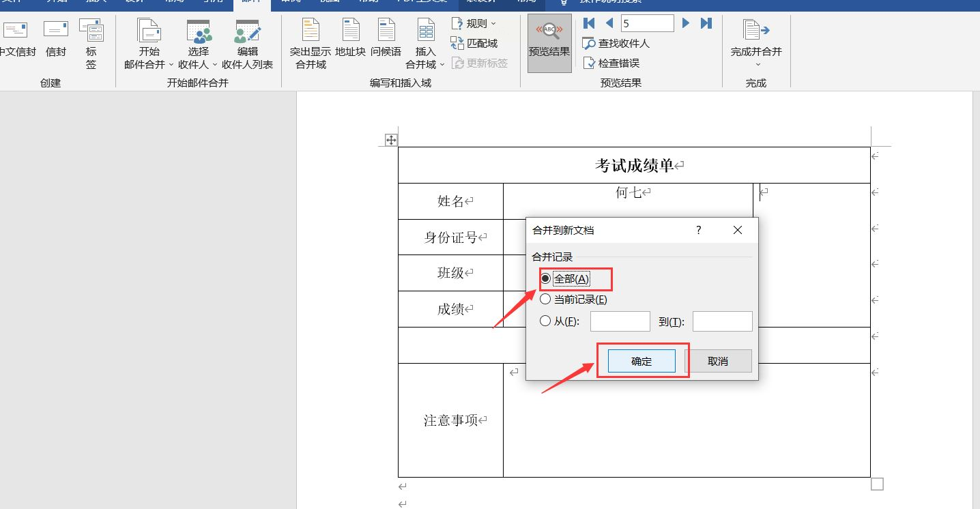
Task: Go to the next record arrow
Action: 686,23
